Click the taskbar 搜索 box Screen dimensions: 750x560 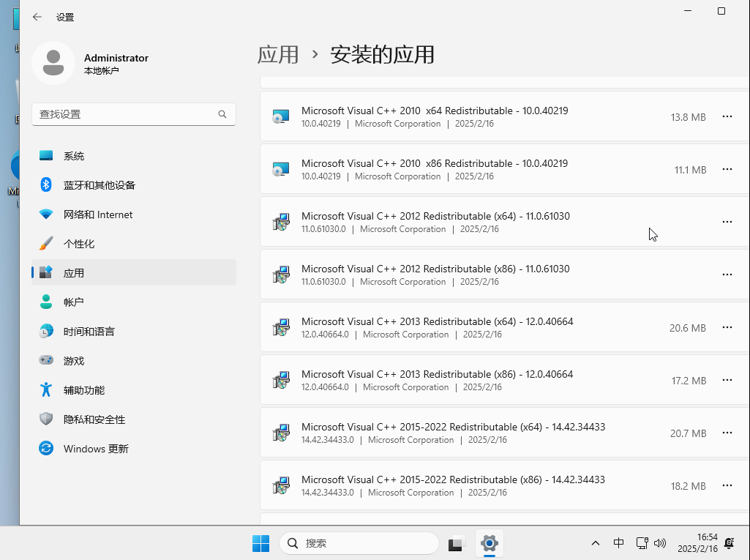click(x=359, y=543)
